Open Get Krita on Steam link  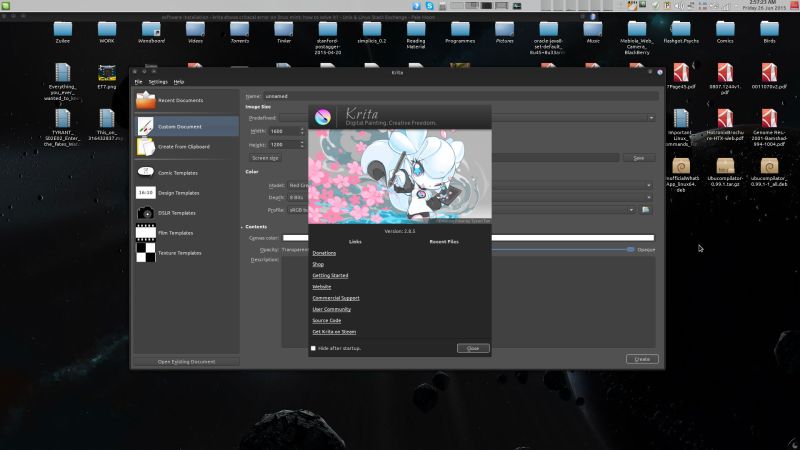pyautogui.click(x=334, y=332)
